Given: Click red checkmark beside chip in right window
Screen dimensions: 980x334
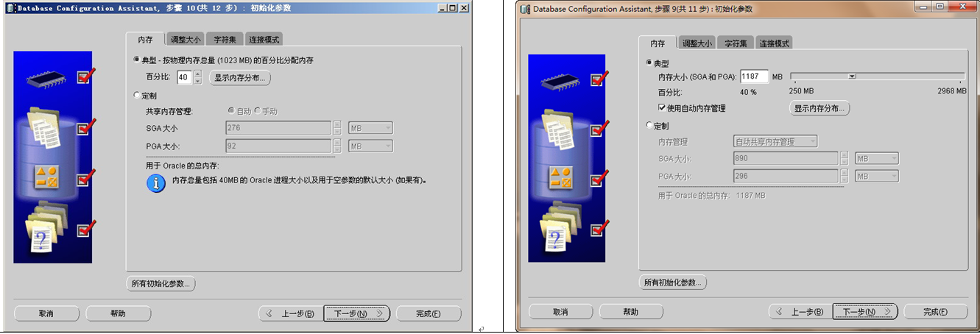Looking at the screenshot, I should [x=600, y=77].
